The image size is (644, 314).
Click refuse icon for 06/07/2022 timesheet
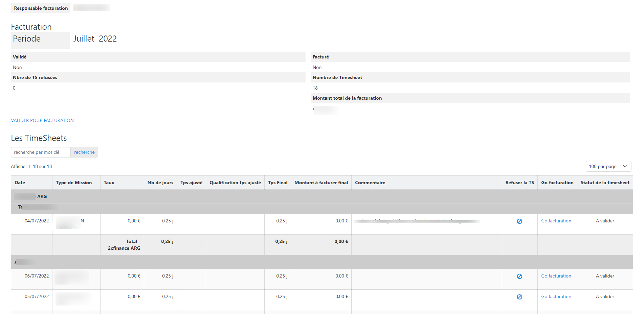coord(519,276)
